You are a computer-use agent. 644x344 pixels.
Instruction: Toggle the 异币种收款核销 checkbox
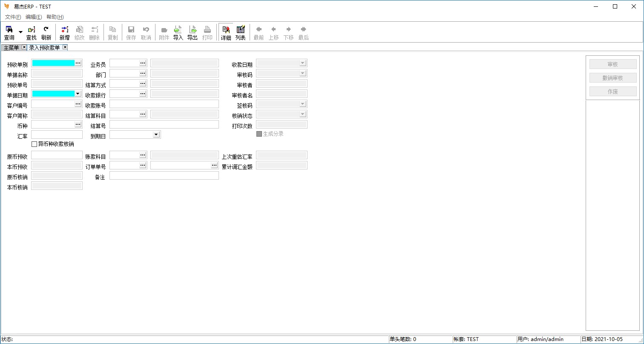pos(34,144)
